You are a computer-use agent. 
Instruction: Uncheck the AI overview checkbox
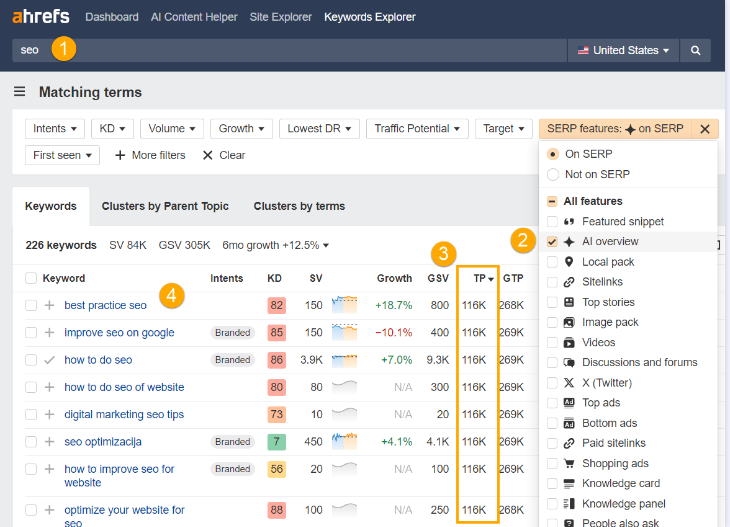pyautogui.click(x=553, y=242)
